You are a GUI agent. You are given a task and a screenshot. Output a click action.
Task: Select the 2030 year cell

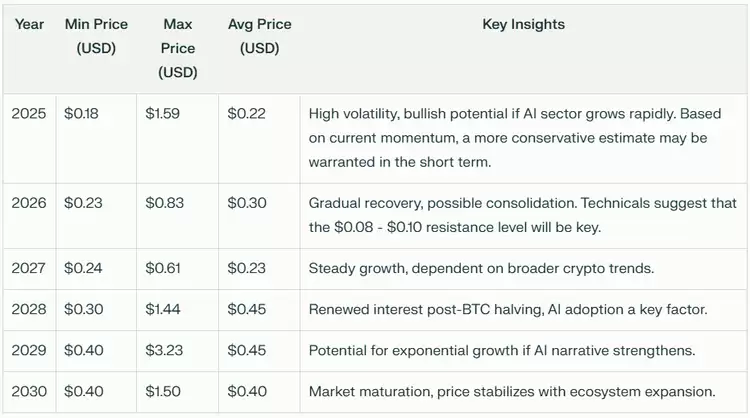click(29, 392)
